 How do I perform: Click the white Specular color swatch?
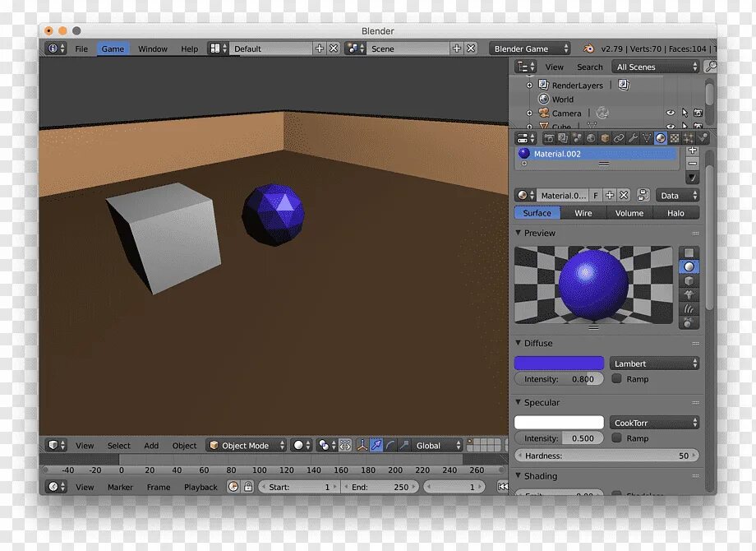(559, 423)
